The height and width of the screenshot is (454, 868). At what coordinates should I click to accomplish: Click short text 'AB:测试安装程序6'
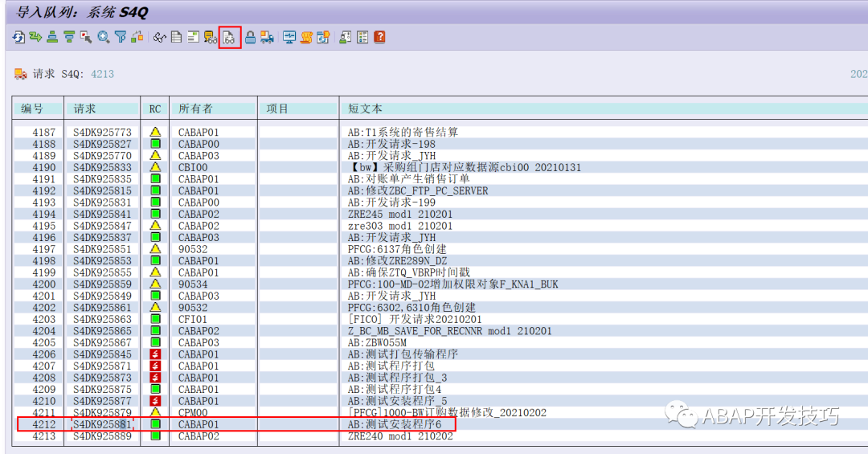395,424
